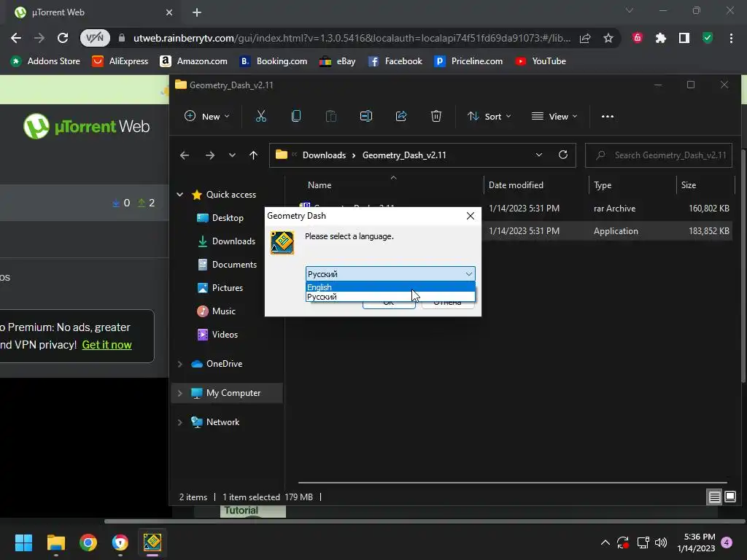Sort by Size column header
The height and width of the screenshot is (560, 747).
coord(689,185)
